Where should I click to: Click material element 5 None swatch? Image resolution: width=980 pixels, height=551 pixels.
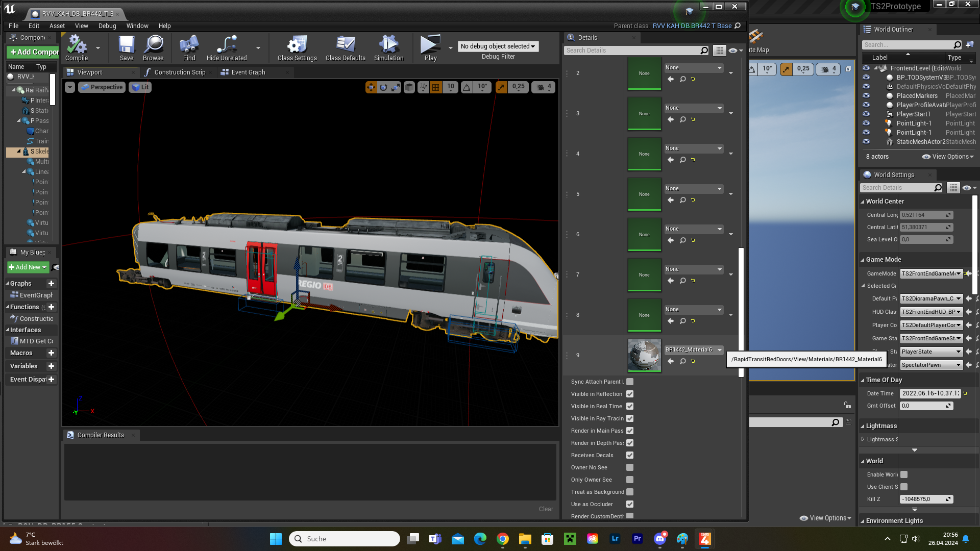pos(644,194)
